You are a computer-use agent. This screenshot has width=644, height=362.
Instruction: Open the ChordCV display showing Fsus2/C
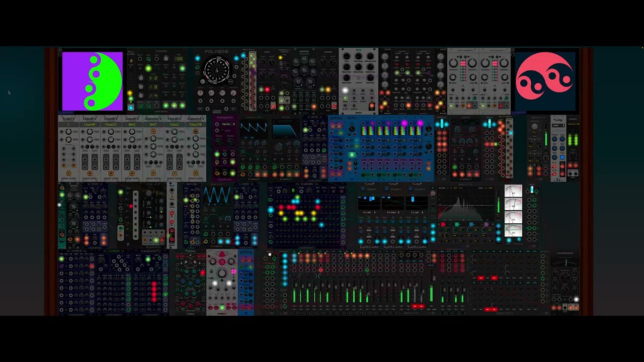[x=111, y=124]
